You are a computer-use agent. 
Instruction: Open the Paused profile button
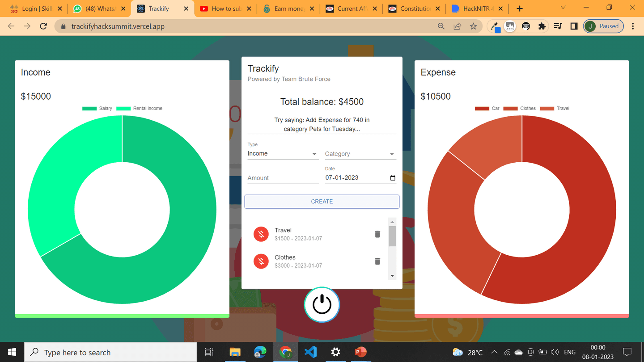click(603, 26)
